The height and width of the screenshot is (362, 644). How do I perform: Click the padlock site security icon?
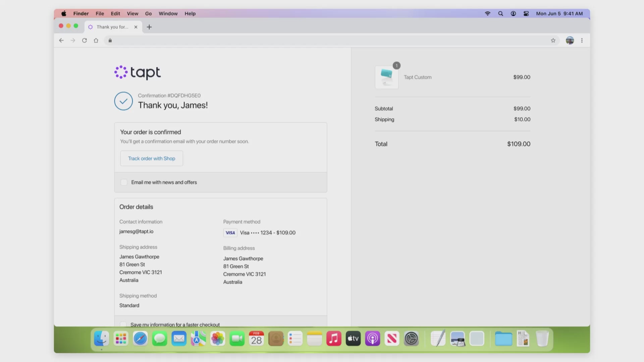pyautogui.click(x=110, y=41)
